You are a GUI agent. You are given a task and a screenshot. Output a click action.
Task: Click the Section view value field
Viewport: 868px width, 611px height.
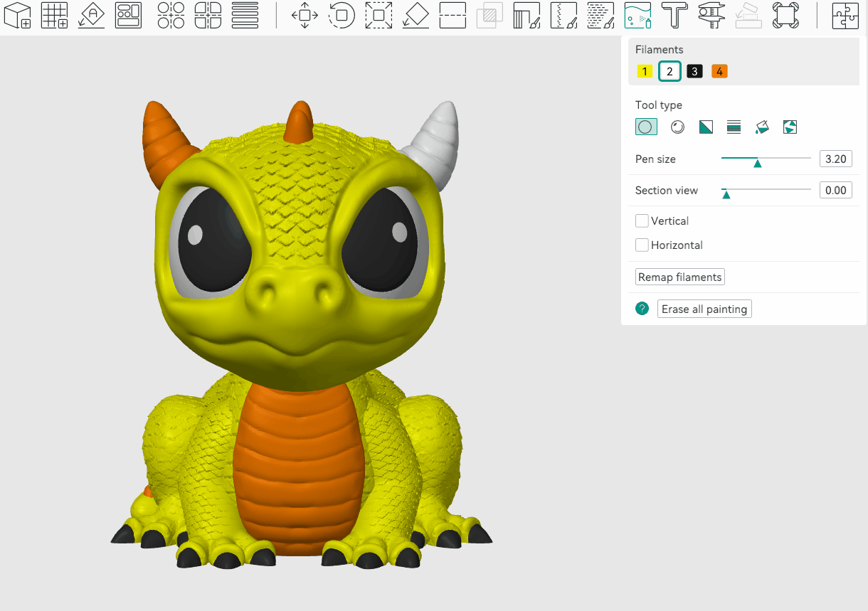(x=835, y=191)
